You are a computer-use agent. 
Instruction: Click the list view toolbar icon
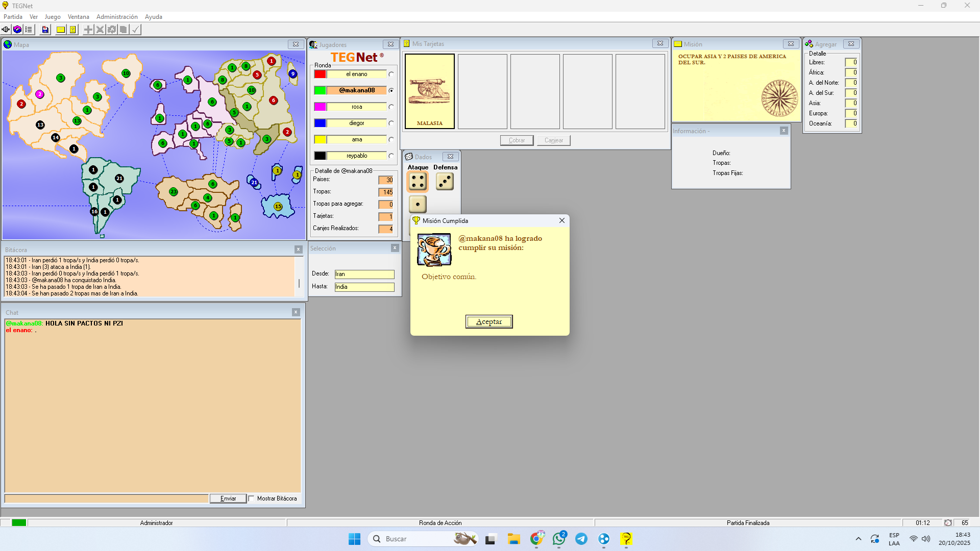pos(29,30)
